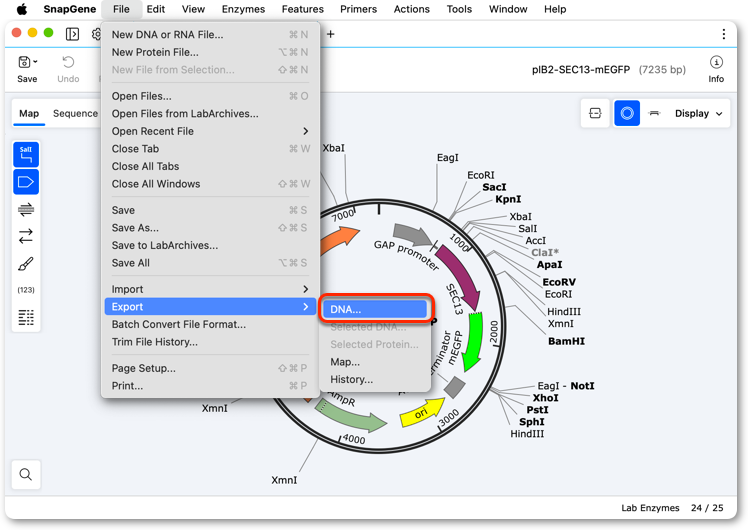Open the Features menu

[x=302, y=9]
